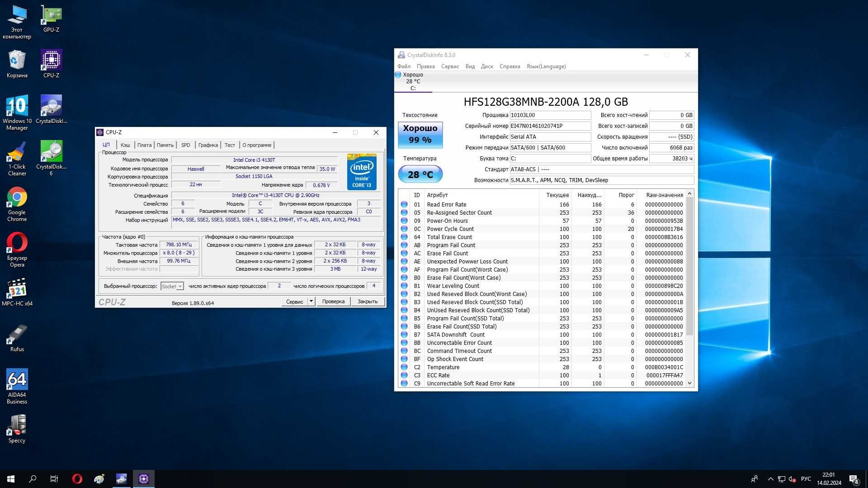Launch Rufus desktop shortcut
Viewport: 868px width, 488px height.
coord(17,338)
